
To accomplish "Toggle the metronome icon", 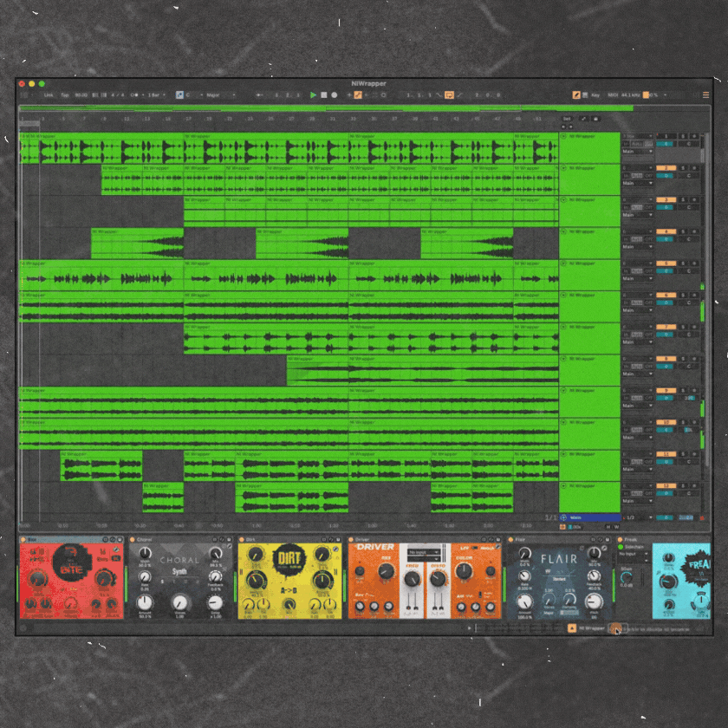I will (x=134, y=95).
